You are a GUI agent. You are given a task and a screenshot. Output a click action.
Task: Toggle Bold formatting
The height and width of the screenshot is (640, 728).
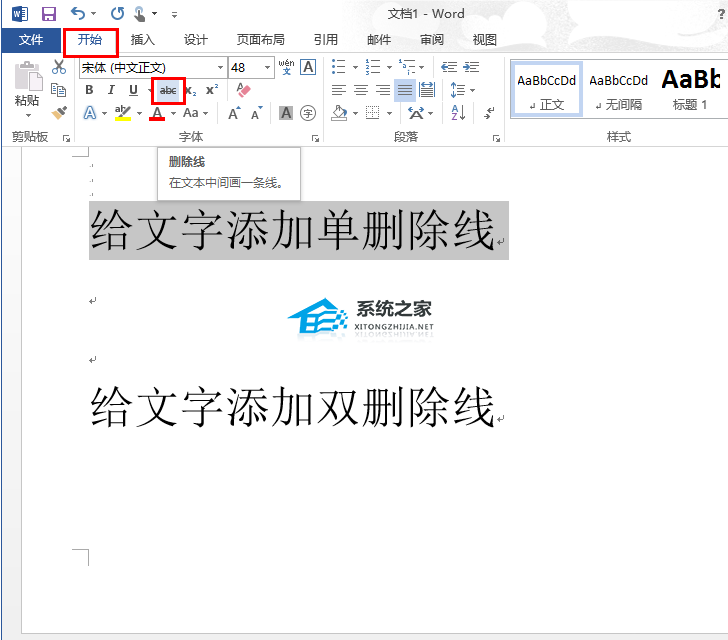(89, 90)
